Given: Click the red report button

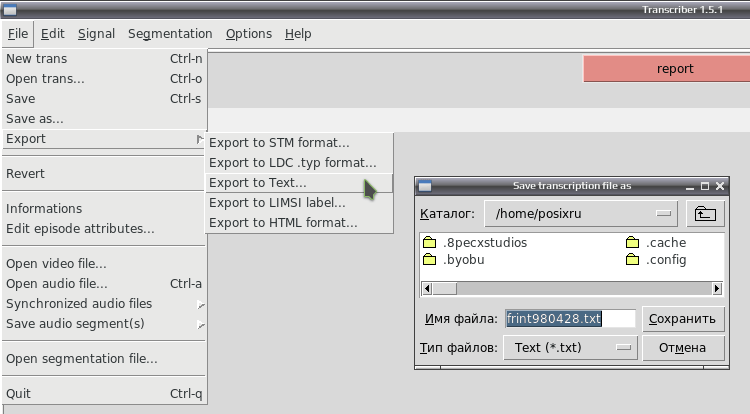Looking at the screenshot, I should coord(667,69).
